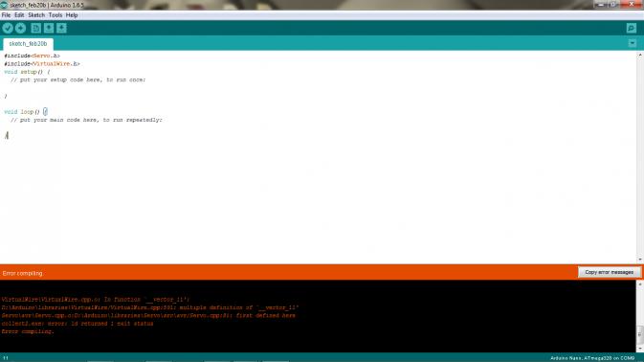
Task: Open a sketch using the Open icon
Action: (x=49, y=28)
